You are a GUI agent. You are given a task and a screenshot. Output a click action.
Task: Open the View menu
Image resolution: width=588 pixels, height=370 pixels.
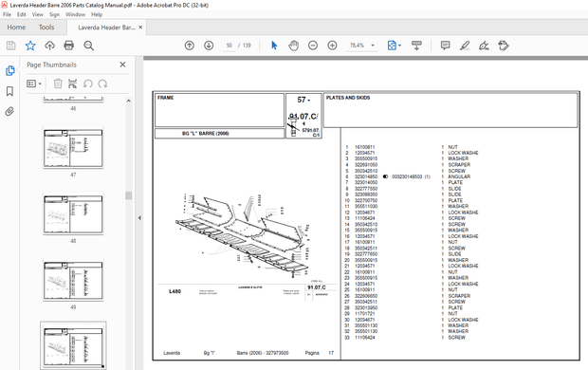coord(38,14)
